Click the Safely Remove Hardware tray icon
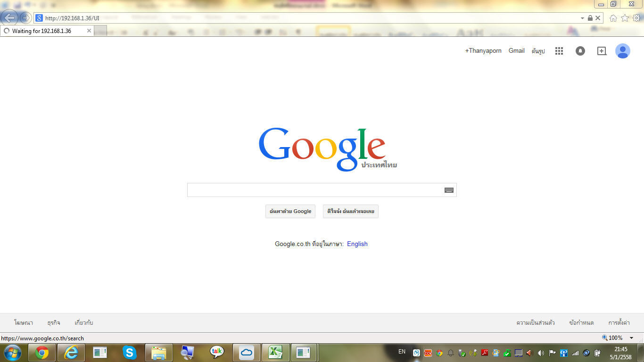 tap(462, 353)
